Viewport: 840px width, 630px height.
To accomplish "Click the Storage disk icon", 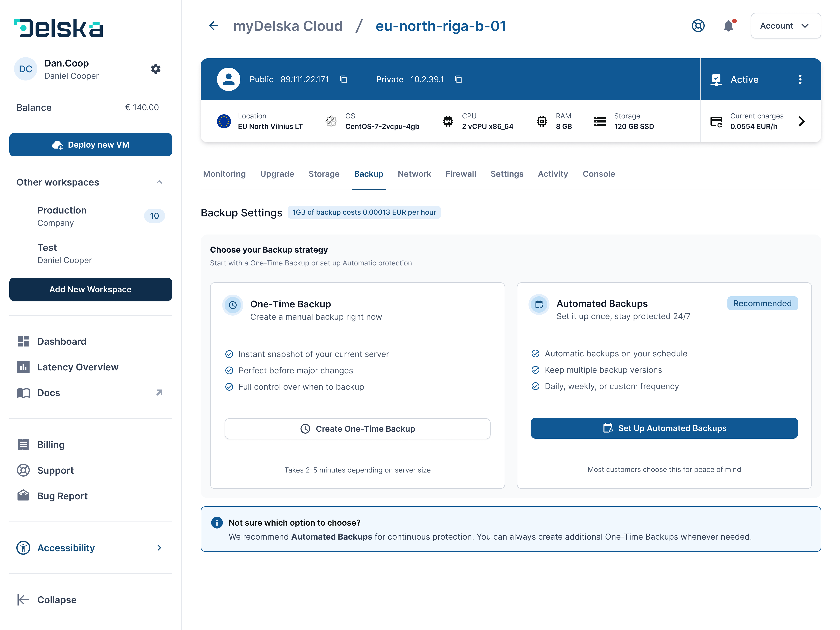I will pyautogui.click(x=600, y=121).
